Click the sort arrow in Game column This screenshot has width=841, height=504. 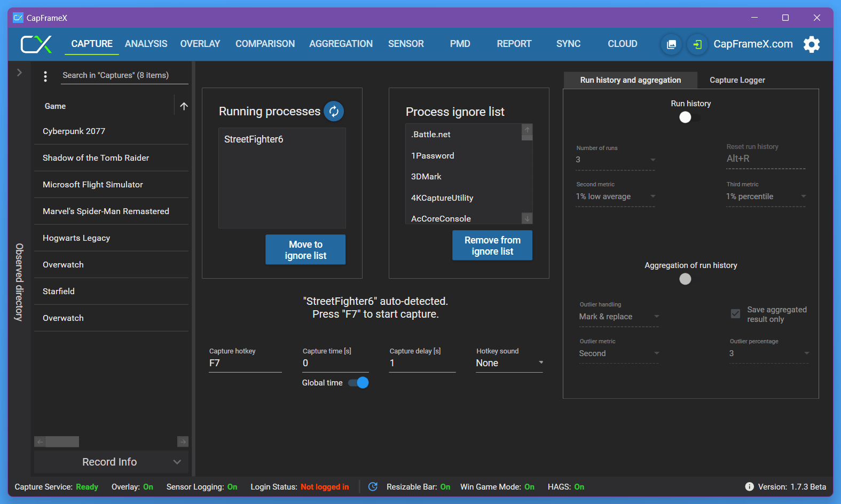point(184,106)
